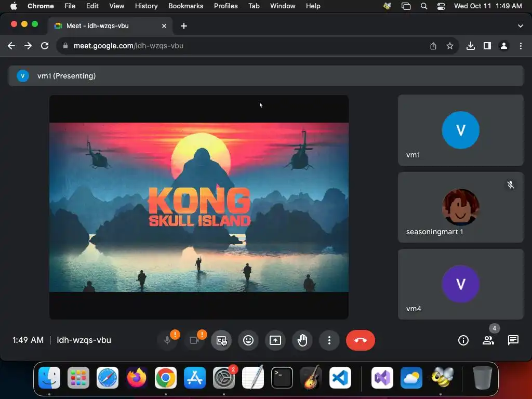532x399 pixels.
Task: Open TextEdit from the Dock
Action: click(253, 378)
